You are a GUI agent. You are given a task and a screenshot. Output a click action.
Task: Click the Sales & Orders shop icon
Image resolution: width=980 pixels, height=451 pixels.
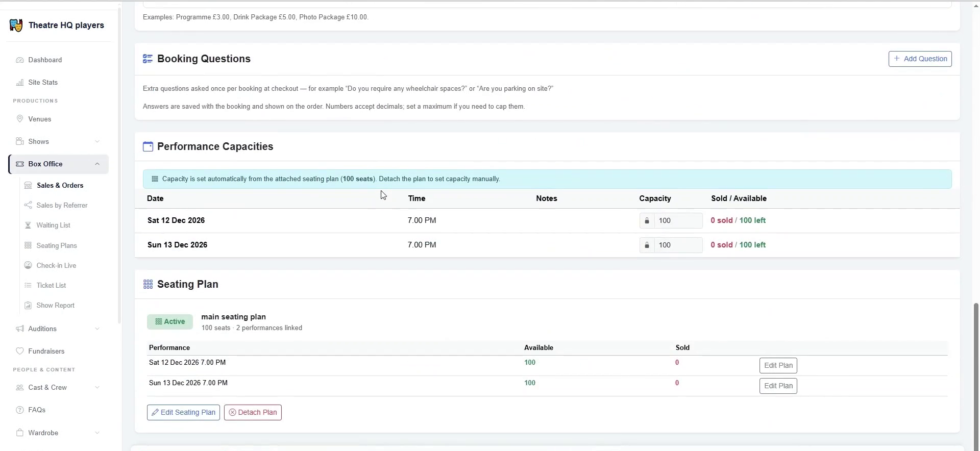(x=28, y=185)
